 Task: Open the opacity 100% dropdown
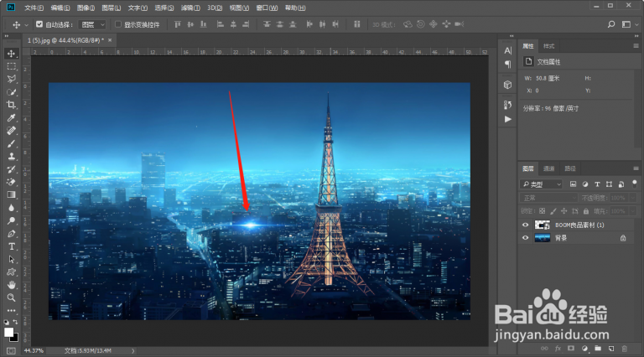(632, 198)
